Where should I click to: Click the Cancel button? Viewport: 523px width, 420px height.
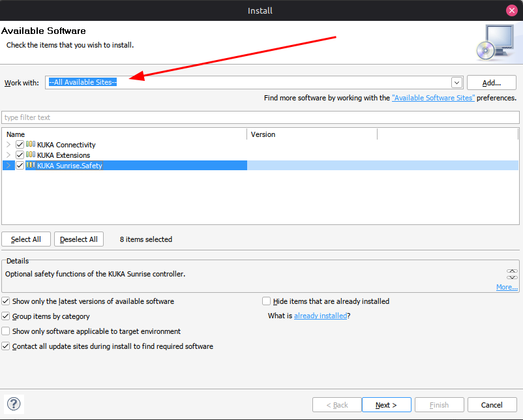click(x=492, y=404)
